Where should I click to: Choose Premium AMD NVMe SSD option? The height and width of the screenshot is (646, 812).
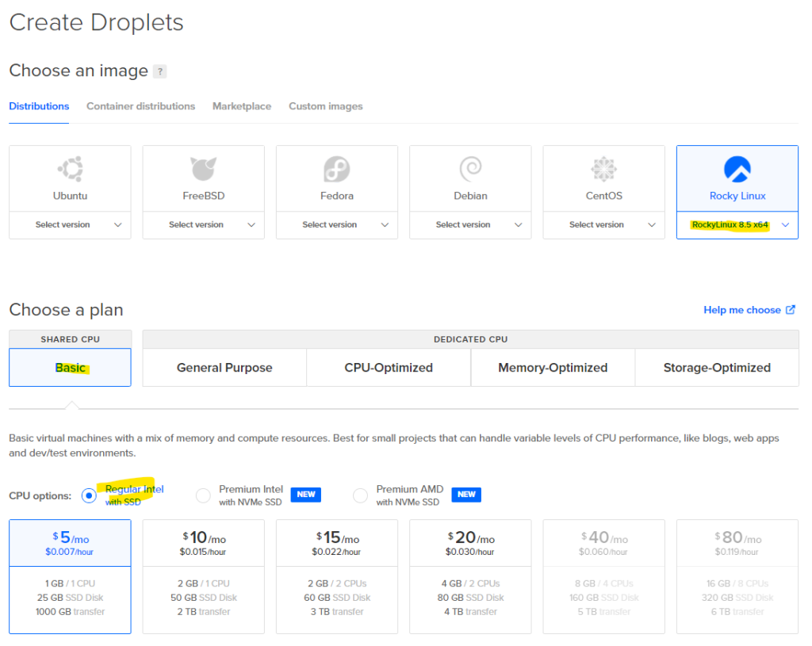pyautogui.click(x=361, y=495)
